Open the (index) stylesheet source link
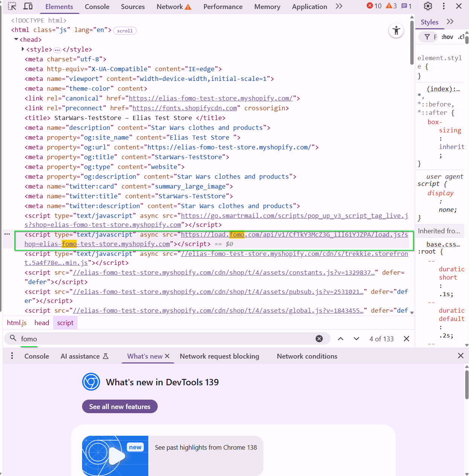469x476 pixels. pos(443,89)
